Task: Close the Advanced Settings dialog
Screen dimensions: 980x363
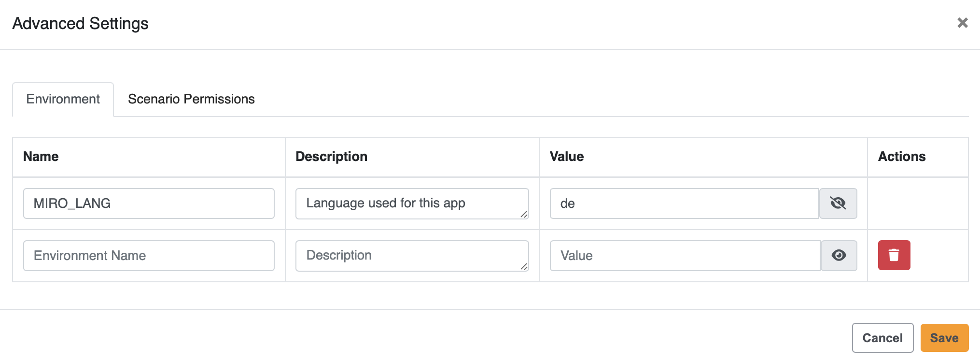Action: tap(962, 23)
